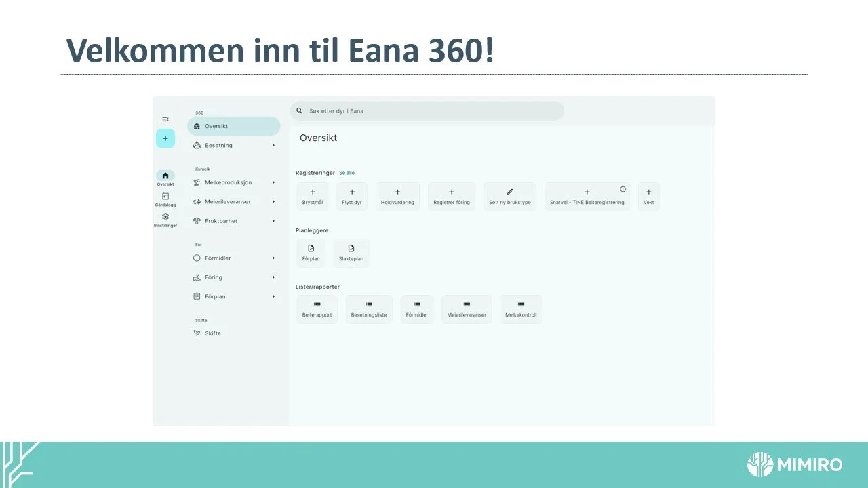Expand the Fôring submenu arrow

[274, 277]
